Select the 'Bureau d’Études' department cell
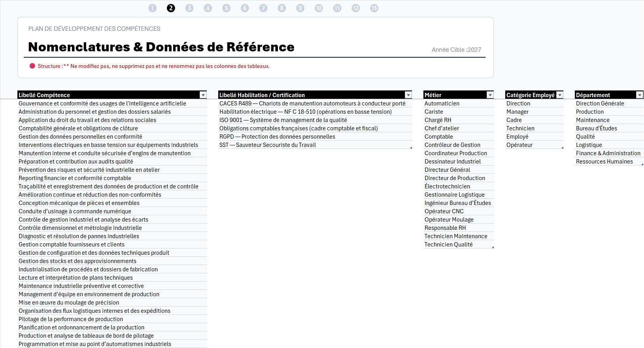Screen dimensions: 644x348 (x=609, y=128)
